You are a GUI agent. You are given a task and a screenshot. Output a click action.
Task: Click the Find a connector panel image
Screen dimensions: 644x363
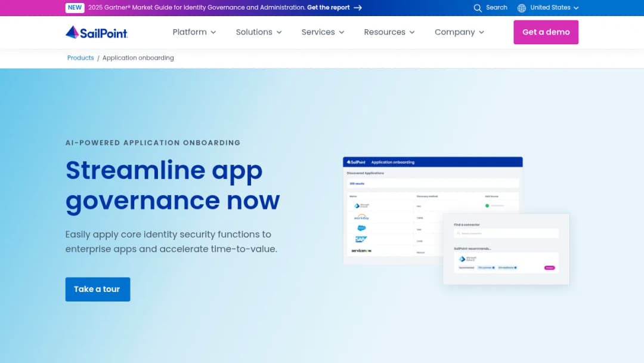(506, 249)
